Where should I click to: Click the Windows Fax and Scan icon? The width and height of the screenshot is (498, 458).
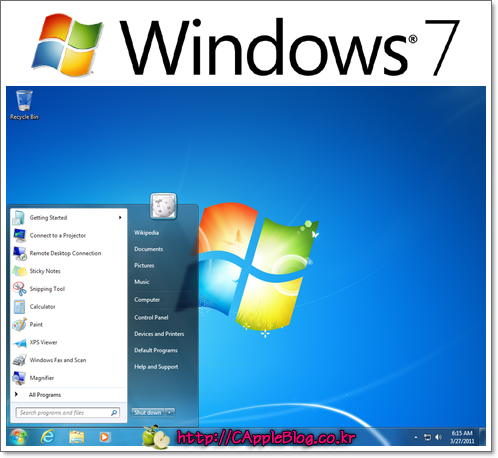(x=19, y=360)
